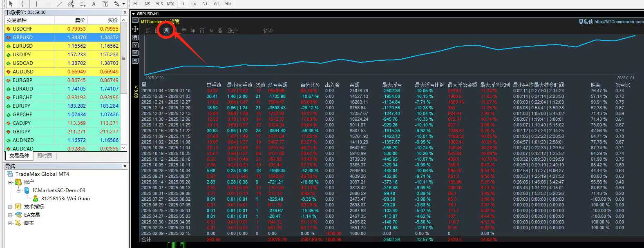644x248 pixels.
Task: Choose the vertical line drawing tool
Action: coord(36,4)
